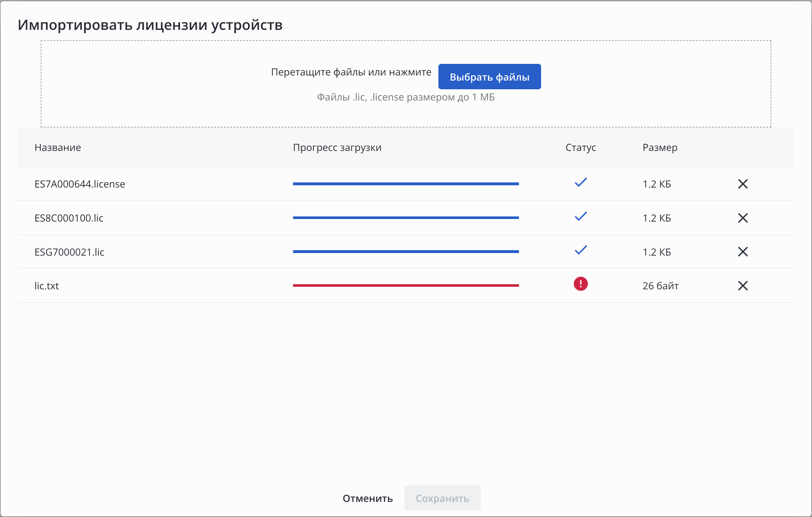This screenshot has width=812, height=517.
Task: Click the Отменить button
Action: [367, 498]
